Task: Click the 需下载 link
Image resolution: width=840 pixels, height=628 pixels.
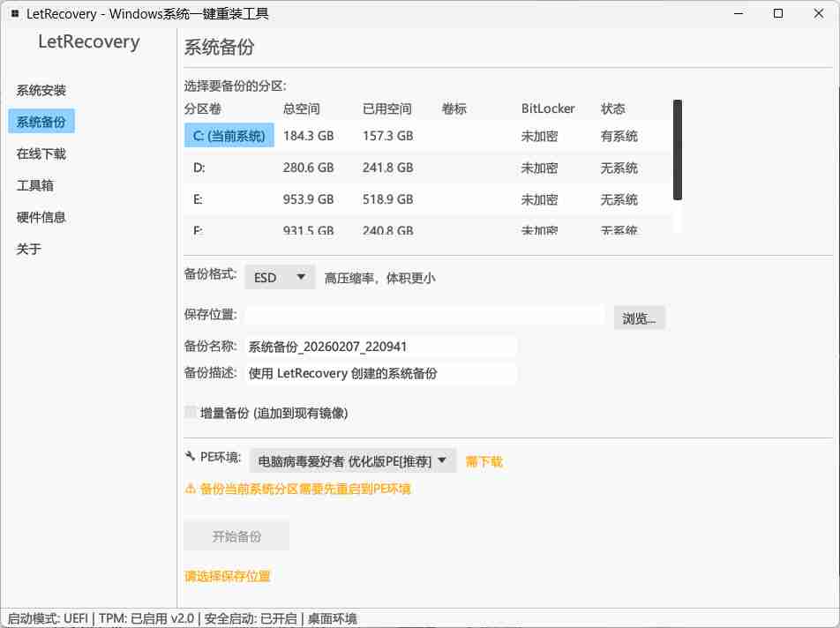Action: point(484,461)
